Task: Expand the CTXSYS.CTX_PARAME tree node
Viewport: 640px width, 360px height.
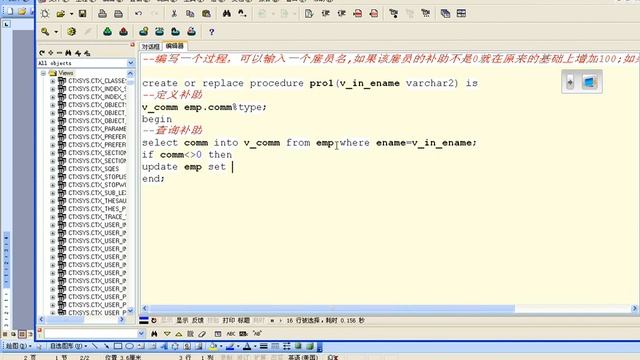Action: 53,129
